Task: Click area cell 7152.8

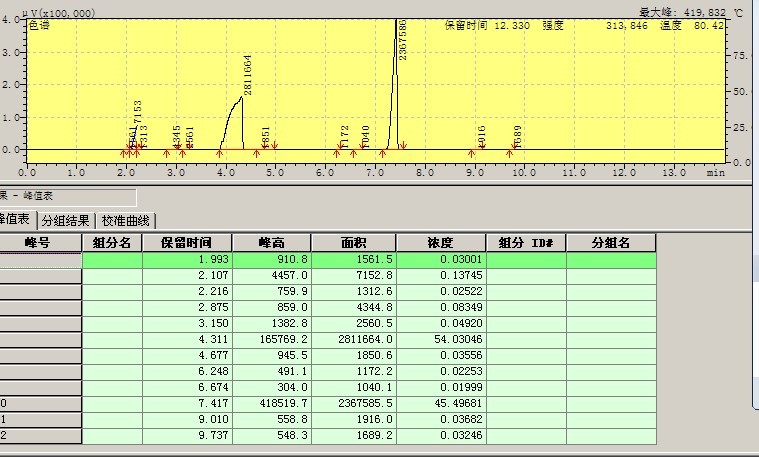Action: click(x=353, y=275)
